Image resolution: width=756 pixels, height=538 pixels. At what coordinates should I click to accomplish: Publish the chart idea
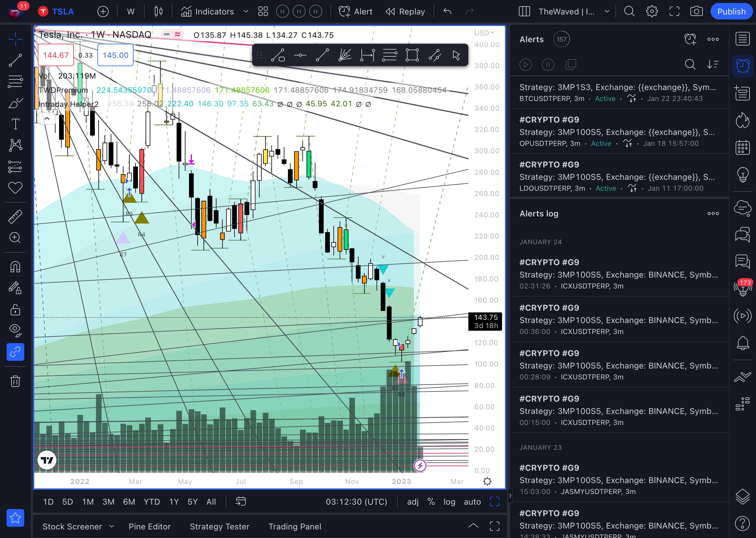[731, 12]
